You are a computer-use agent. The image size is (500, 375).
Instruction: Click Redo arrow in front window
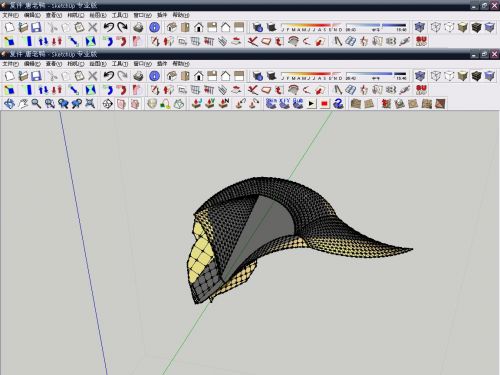click(123, 76)
